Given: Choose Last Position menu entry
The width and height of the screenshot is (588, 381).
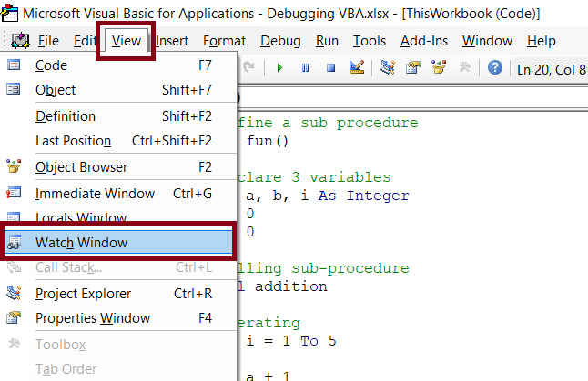Looking at the screenshot, I should coord(120,141).
